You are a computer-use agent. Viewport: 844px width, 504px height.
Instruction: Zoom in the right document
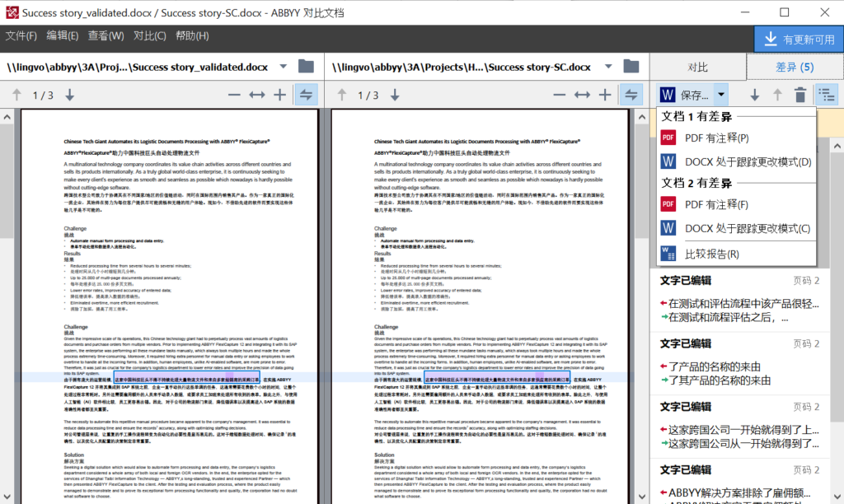pyautogui.click(x=605, y=96)
